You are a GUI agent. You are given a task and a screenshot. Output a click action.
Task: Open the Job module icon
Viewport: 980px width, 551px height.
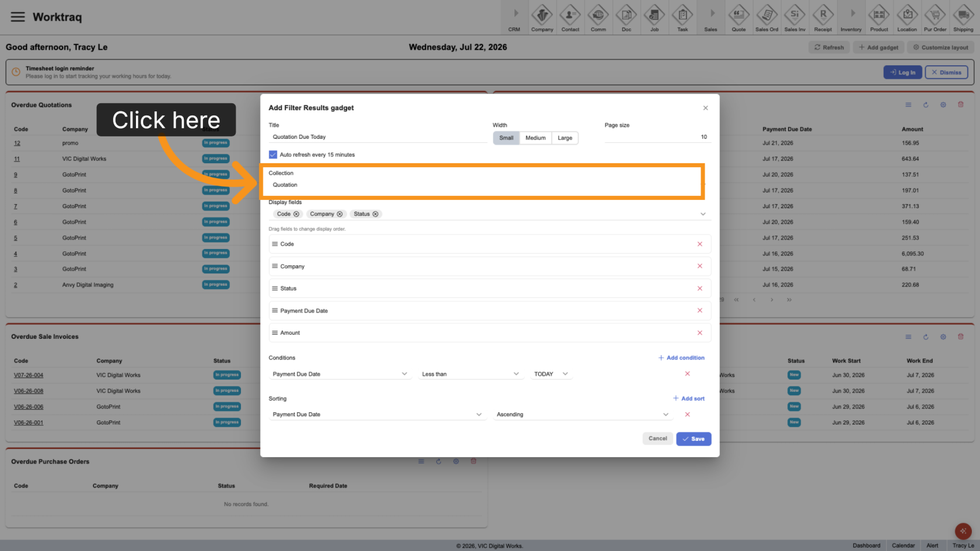point(654,17)
